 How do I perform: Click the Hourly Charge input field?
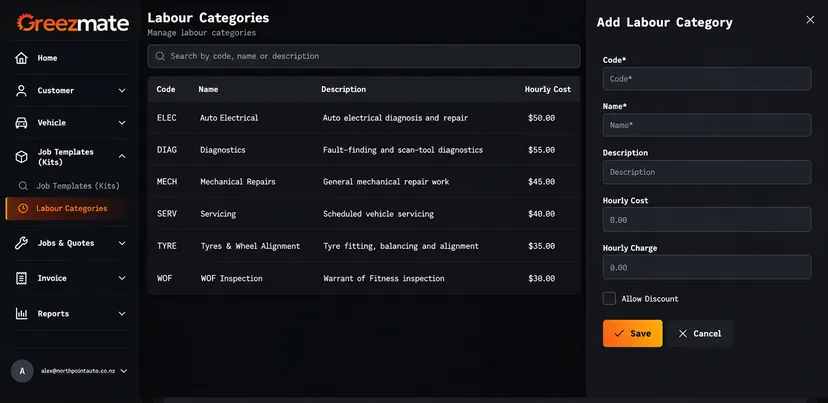(x=707, y=267)
